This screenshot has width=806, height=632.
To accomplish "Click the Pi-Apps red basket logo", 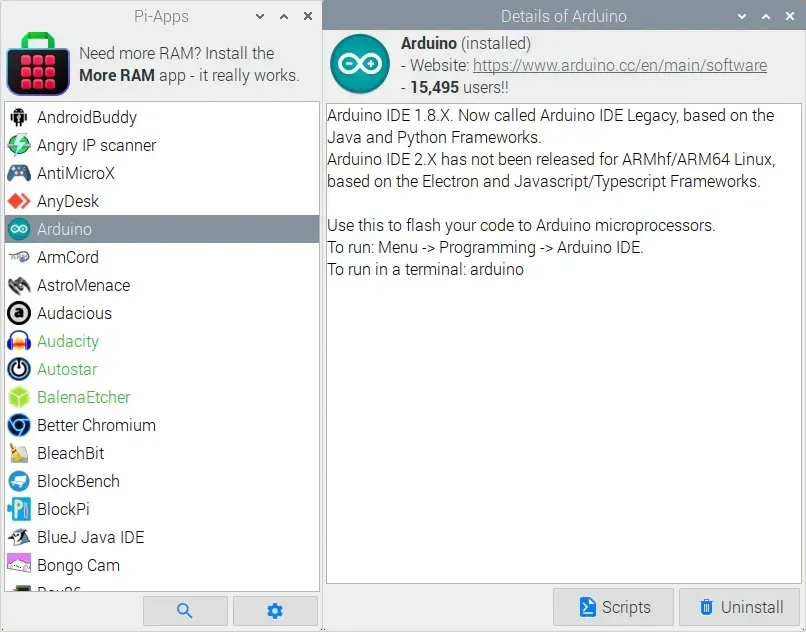I will (x=38, y=64).
